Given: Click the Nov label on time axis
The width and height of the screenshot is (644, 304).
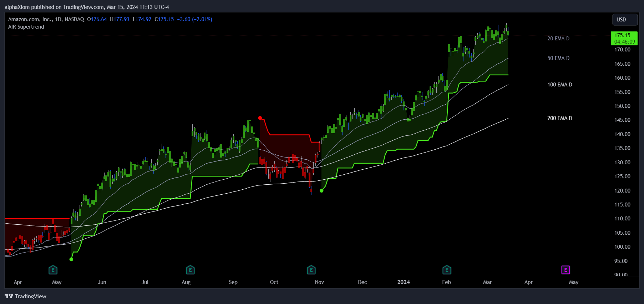Looking at the screenshot, I should coord(319,282).
